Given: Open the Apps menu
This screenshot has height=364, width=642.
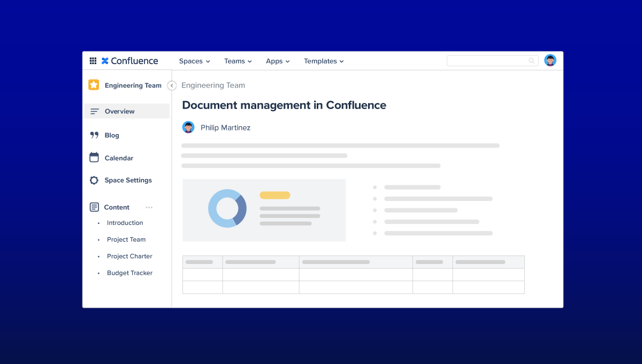Looking at the screenshot, I should coord(277,61).
